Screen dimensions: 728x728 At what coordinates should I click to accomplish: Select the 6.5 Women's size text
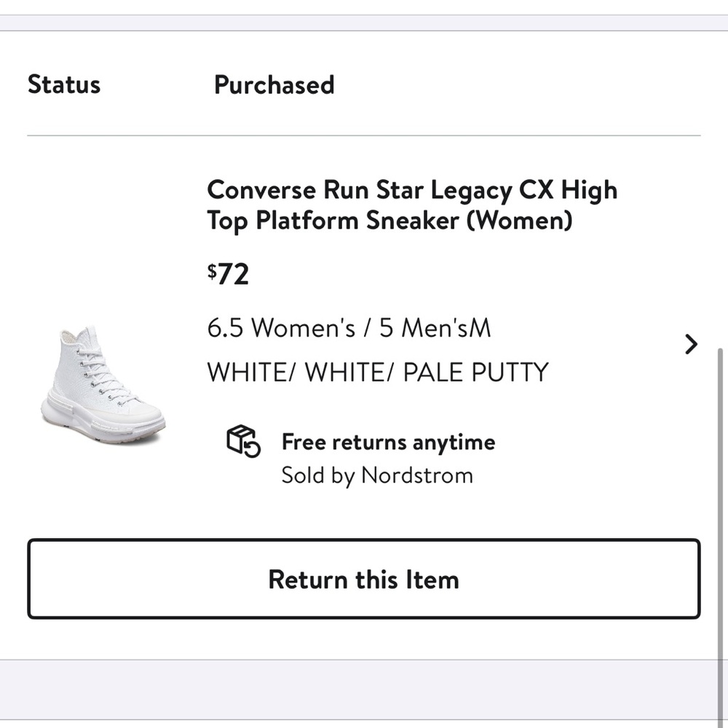pyautogui.click(x=281, y=328)
